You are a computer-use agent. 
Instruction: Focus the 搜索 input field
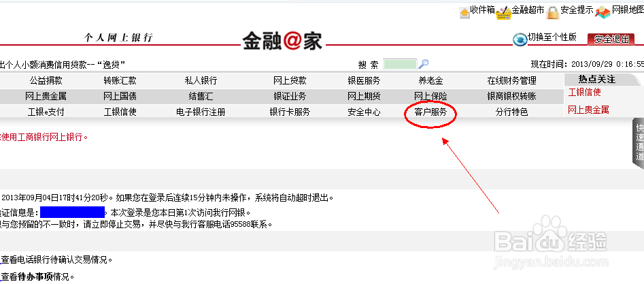point(400,64)
